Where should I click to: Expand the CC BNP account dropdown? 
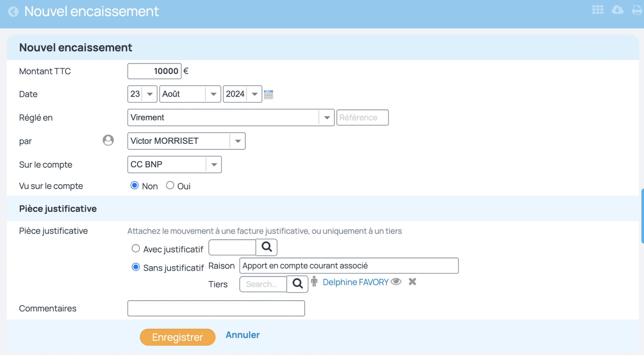tap(175, 165)
